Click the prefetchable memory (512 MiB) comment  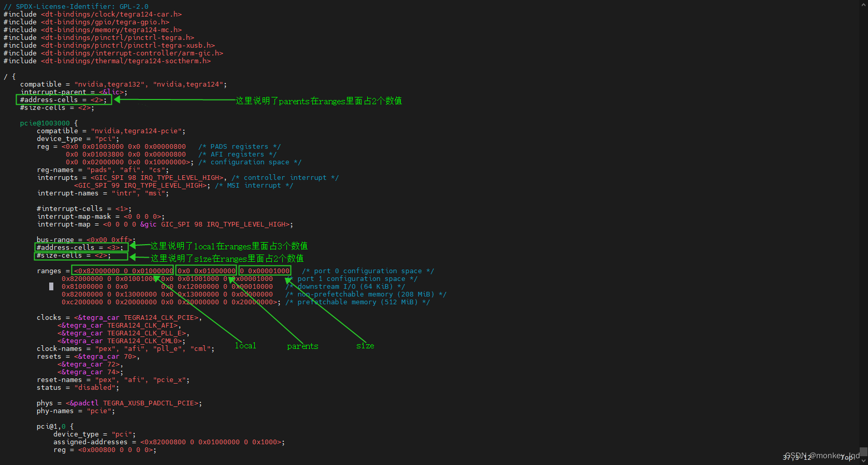tap(357, 302)
